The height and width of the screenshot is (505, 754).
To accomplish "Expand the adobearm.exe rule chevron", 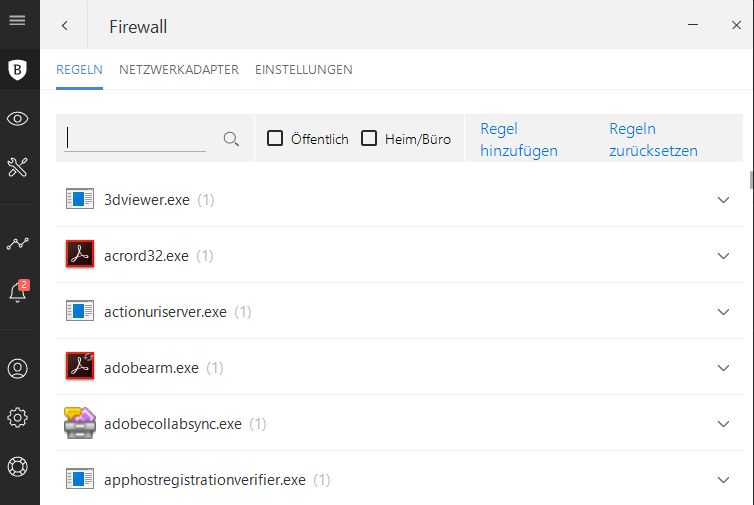I will (723, 367).
